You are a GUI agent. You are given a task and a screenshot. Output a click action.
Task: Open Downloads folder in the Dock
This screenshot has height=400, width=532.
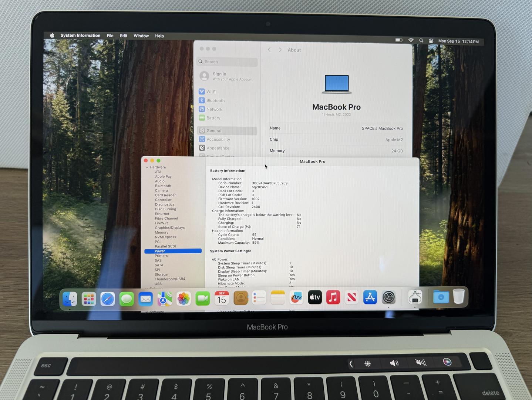pyautogui.click(x=441, y=297)
